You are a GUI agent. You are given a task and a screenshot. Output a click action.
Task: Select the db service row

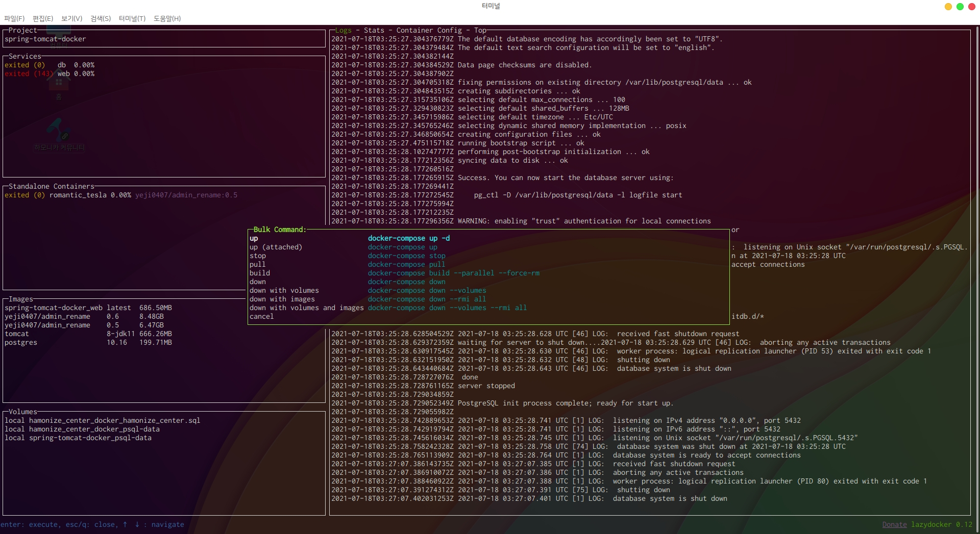[61, 65]
